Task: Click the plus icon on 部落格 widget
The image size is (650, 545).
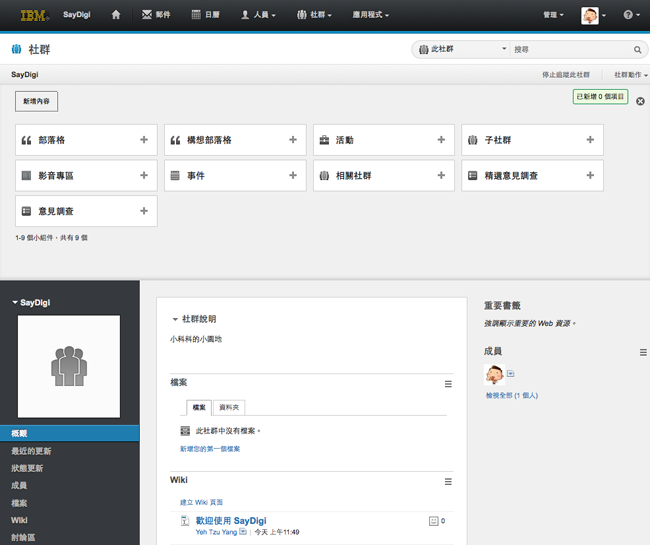Action: 144,140
